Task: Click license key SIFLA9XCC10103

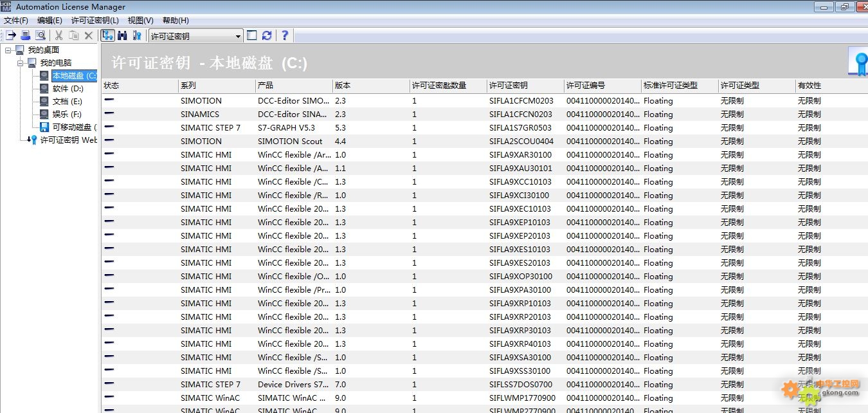Action: tap(520, 182)
